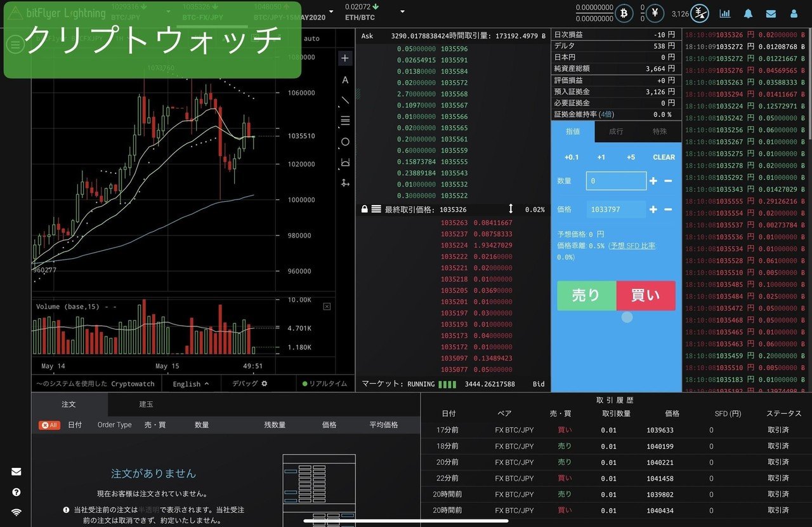Image resolution: width=812 pixels, height=527 pixels.
Task: Open the Bitcoin balance icon
Action: 624,13
